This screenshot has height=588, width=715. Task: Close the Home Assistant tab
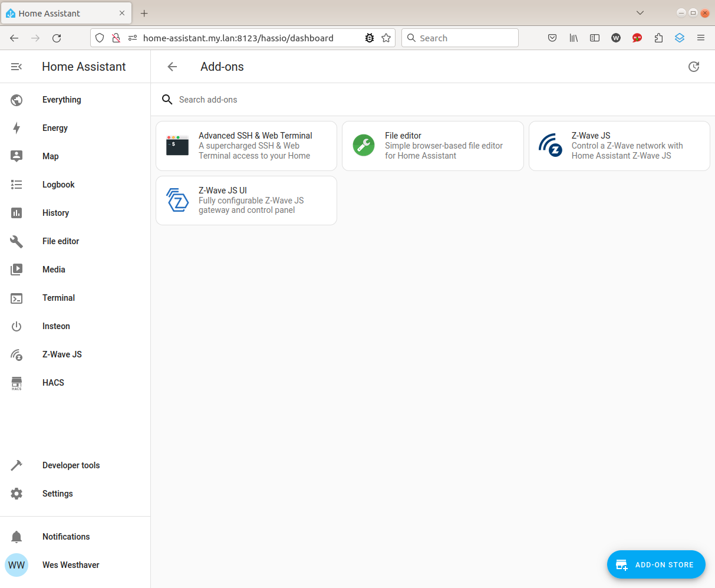(x=122, y=13)
